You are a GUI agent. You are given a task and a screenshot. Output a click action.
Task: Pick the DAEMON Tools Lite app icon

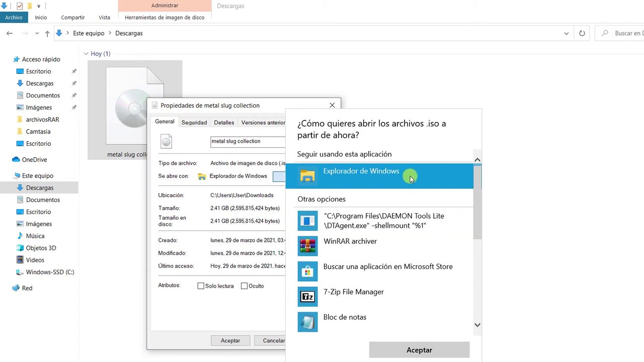coord(307,221)
